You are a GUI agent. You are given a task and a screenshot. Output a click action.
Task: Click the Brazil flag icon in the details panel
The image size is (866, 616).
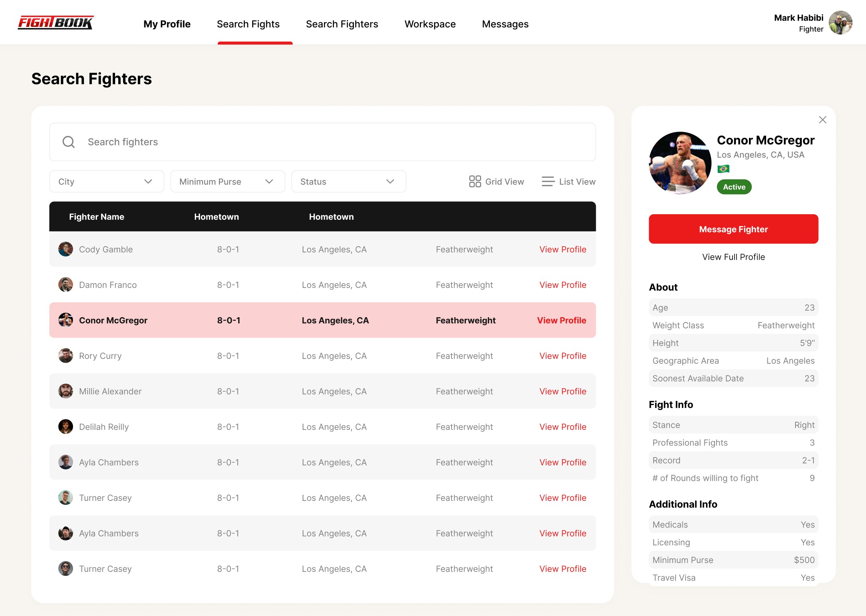(x=723, y=169)
